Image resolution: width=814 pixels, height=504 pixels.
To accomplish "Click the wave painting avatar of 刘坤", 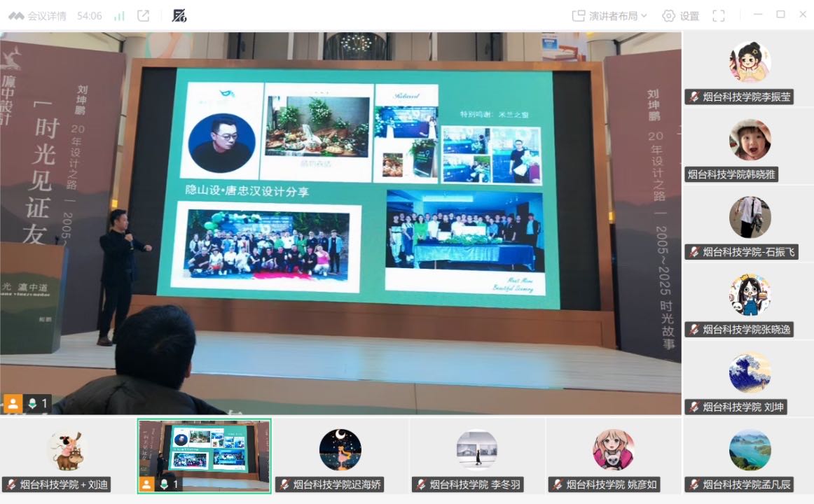I will (750, 373).
